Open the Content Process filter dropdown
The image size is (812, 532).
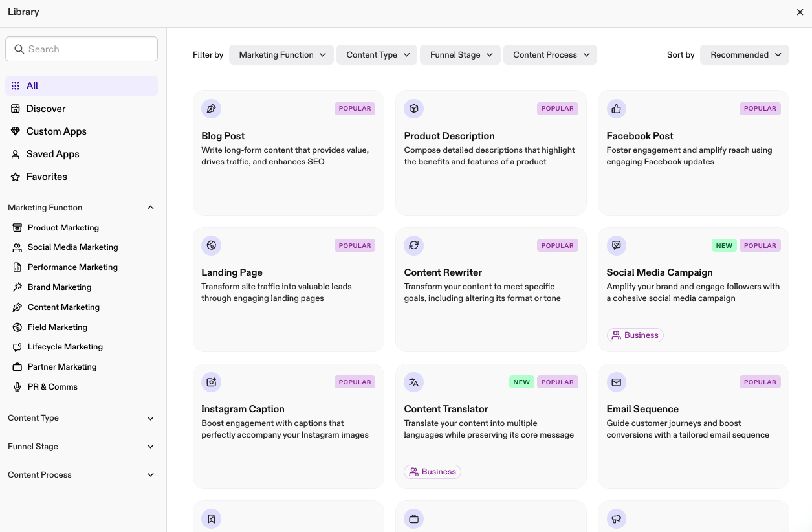pos(550,55)
